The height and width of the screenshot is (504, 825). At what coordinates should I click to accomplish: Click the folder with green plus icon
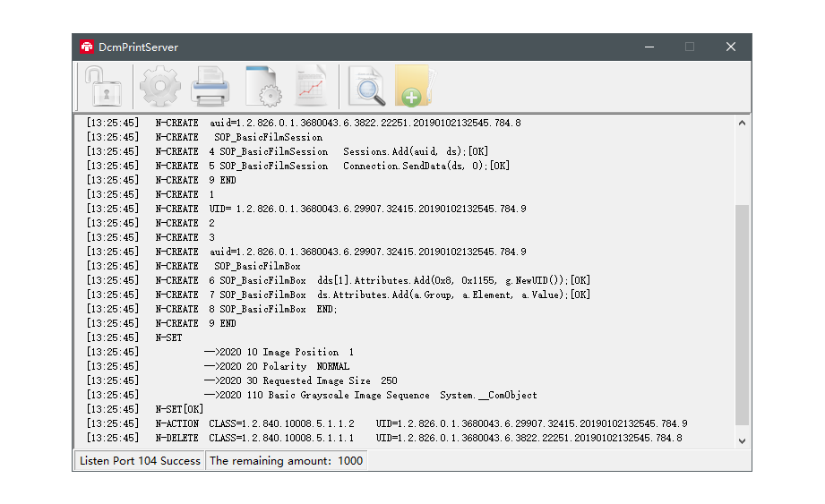coord(415,86)
